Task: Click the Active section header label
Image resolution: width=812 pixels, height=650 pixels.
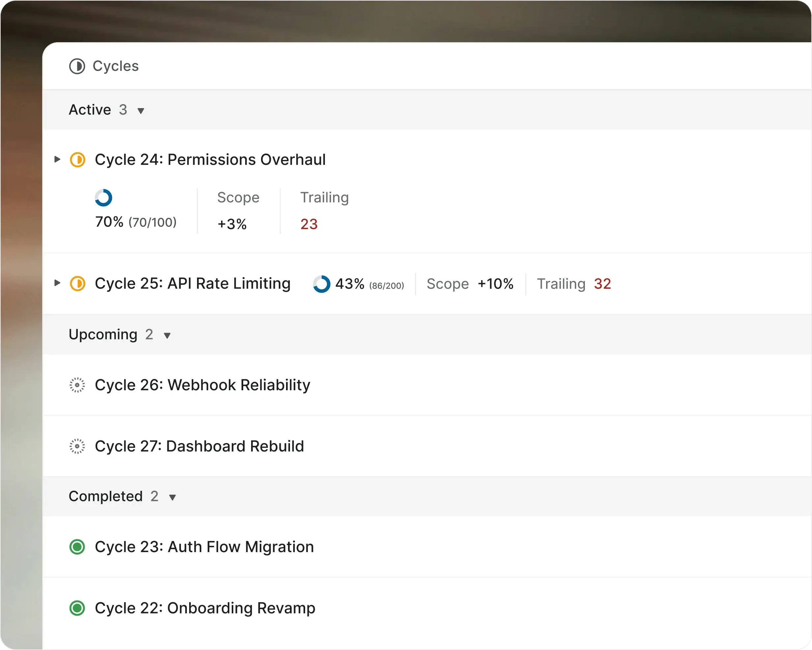Action: pyautogui.click(x=90, y=110)
